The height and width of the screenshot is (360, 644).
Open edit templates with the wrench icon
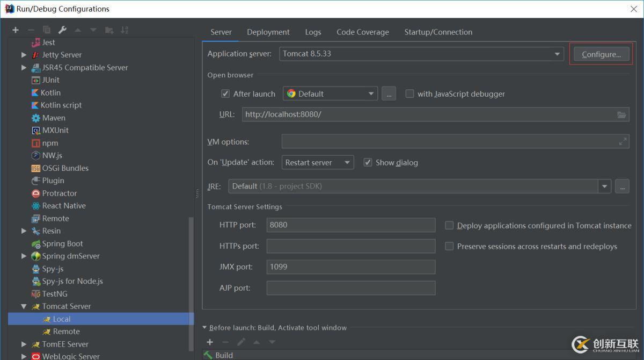(x=62, y=30)
